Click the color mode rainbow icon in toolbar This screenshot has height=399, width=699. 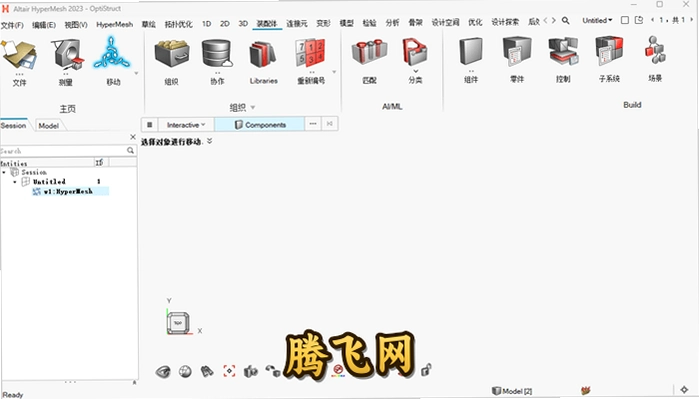pos(338,371)
